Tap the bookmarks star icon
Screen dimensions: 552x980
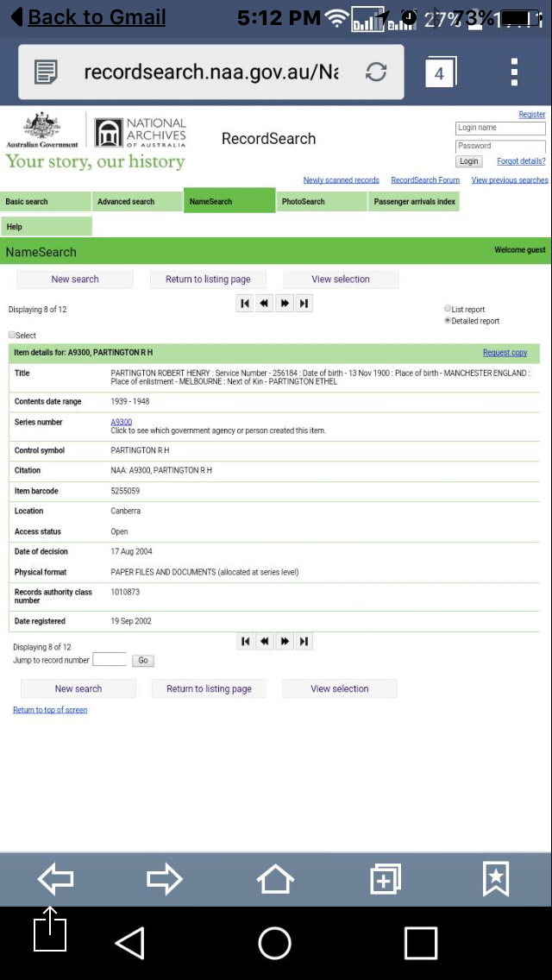[x=496, y=879]
